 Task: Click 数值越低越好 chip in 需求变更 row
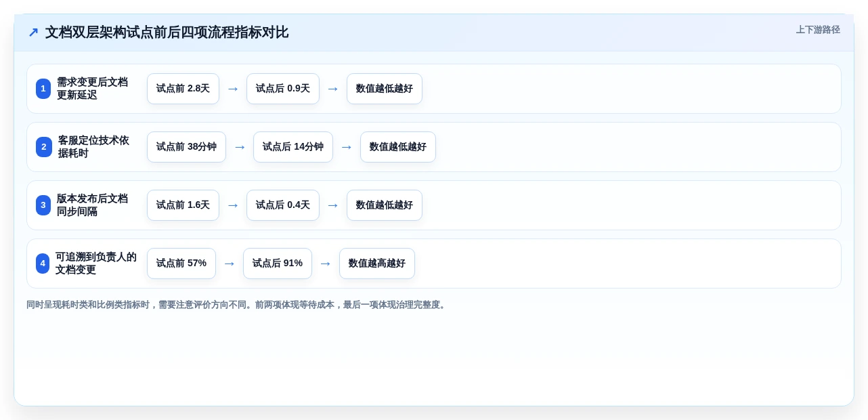click(385, 89)
